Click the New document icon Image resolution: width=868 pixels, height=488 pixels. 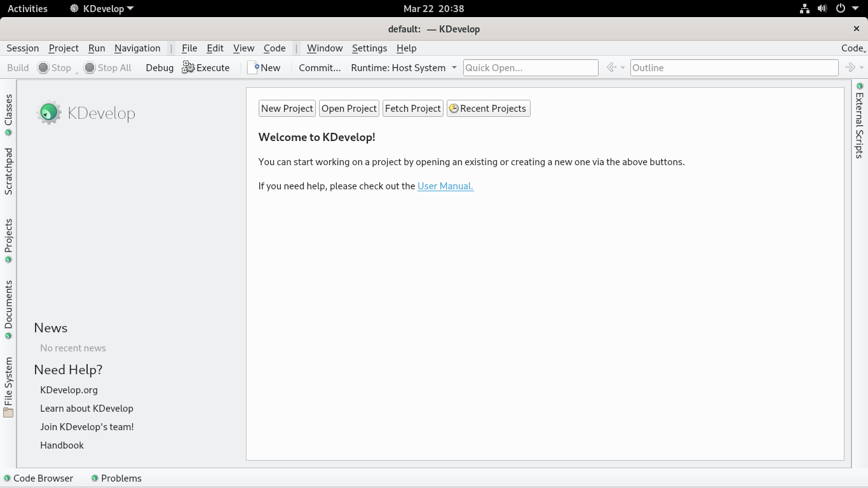pos(254,67)
